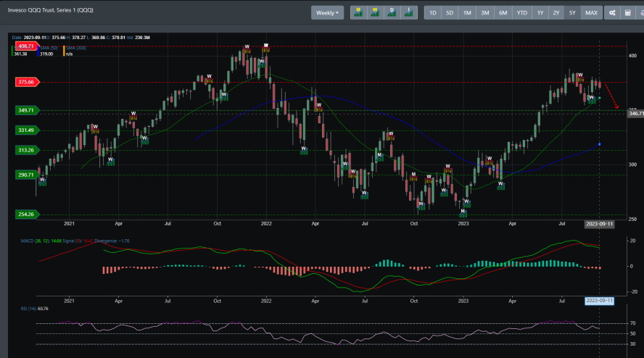
Task: Set time range to YTD
Action: 522,13
